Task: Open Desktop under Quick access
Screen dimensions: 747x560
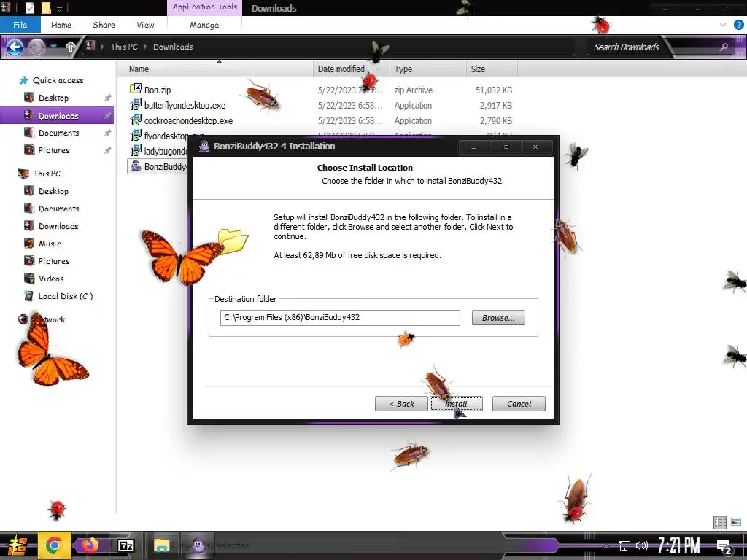Action: [53, 98]
